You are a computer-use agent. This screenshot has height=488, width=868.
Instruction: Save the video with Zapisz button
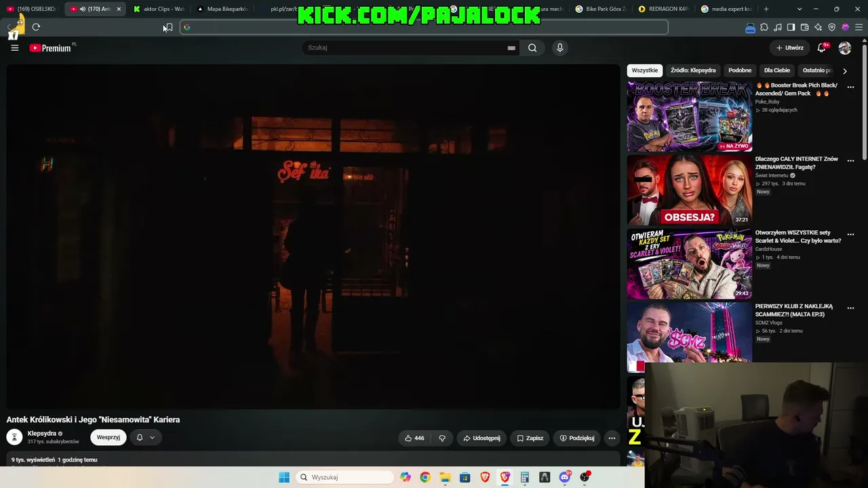[530, 438]
